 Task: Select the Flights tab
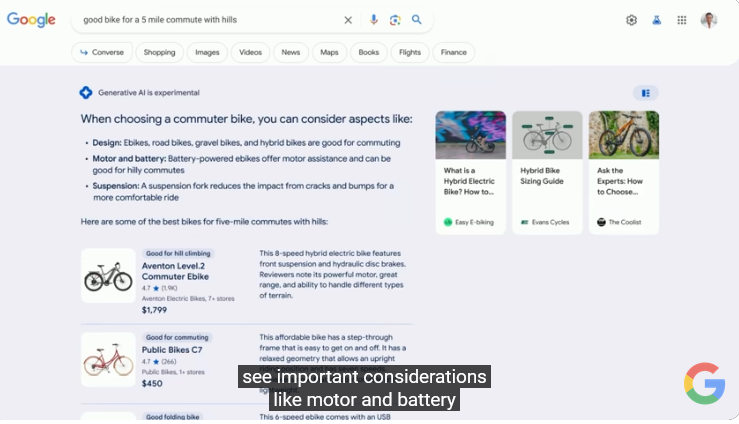410,52
